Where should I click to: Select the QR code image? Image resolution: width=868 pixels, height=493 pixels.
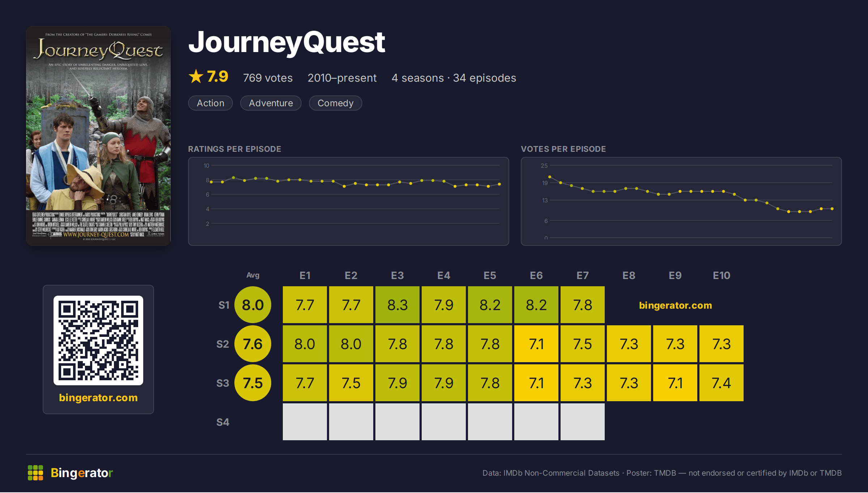(98, 340)
